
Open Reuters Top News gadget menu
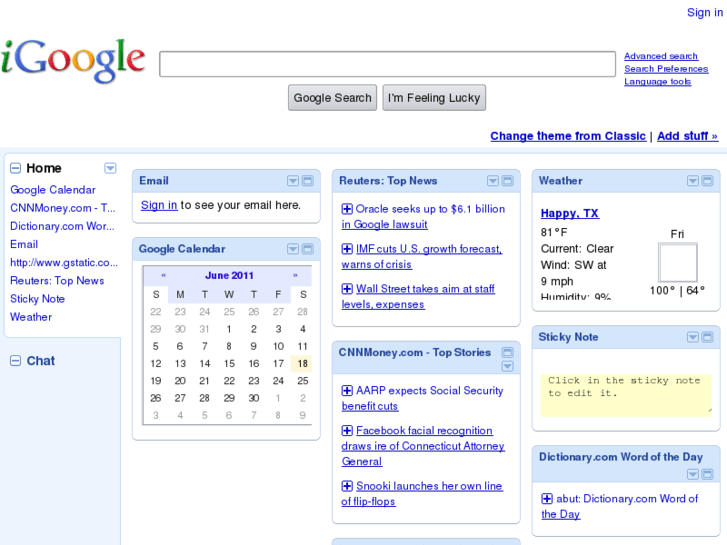pos(493,181)
